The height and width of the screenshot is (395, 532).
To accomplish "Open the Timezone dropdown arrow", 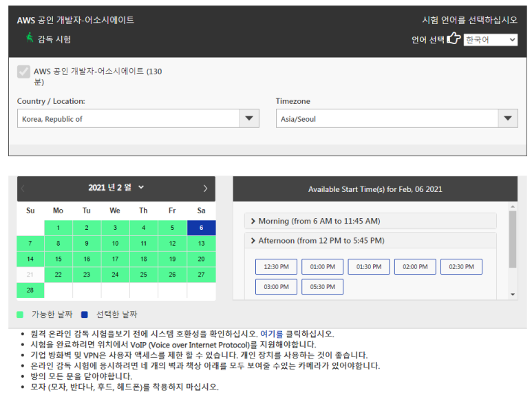I will click(x=508, y=118).
